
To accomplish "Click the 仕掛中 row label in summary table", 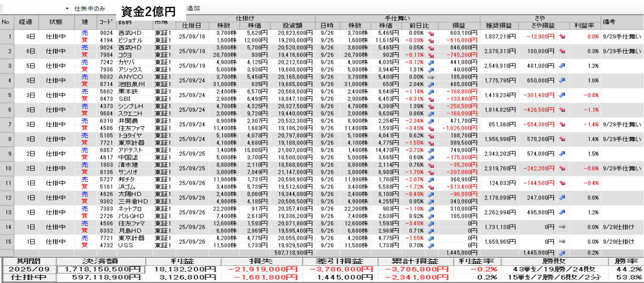I will click(29, 278).
